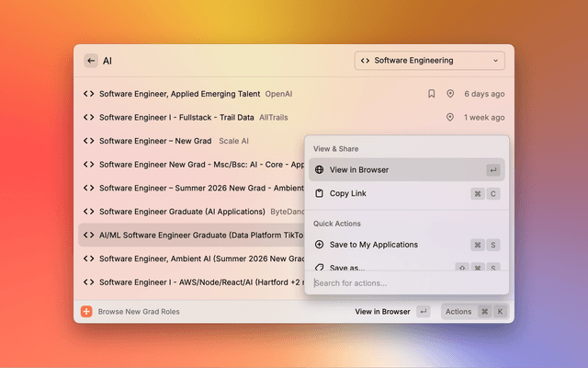Open the Software Engineering category dropdown

point(429,61)
